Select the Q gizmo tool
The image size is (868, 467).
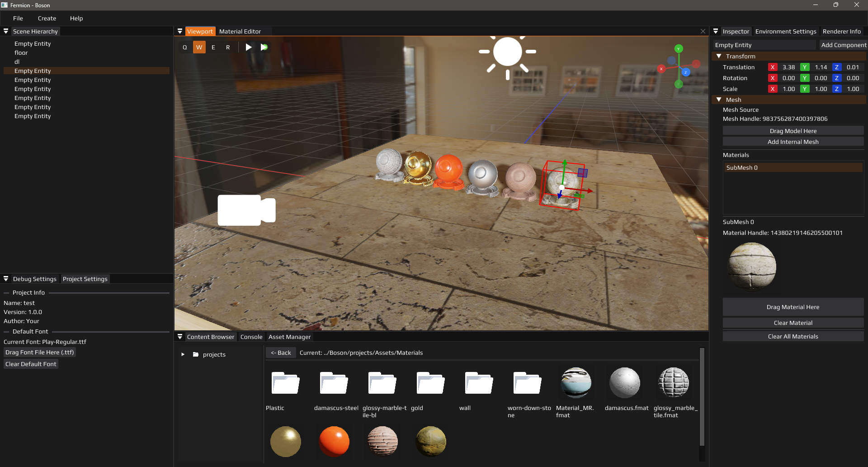[x=184, y=47]
